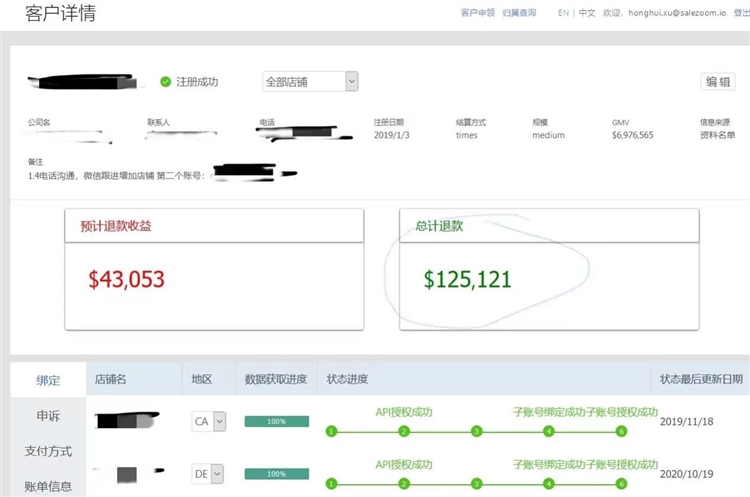Click the 信息来源 value 资料名单
This screenshot has width=750, height=497.
tap(717, 135)
